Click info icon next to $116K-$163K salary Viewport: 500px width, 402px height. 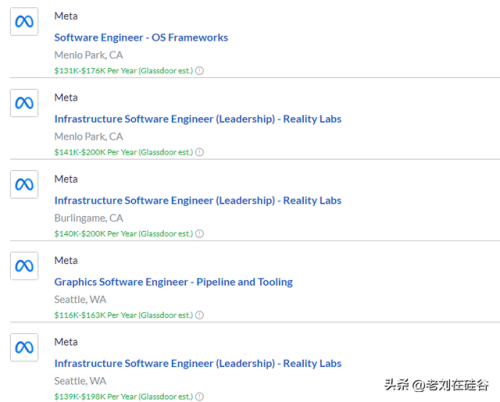199,315
